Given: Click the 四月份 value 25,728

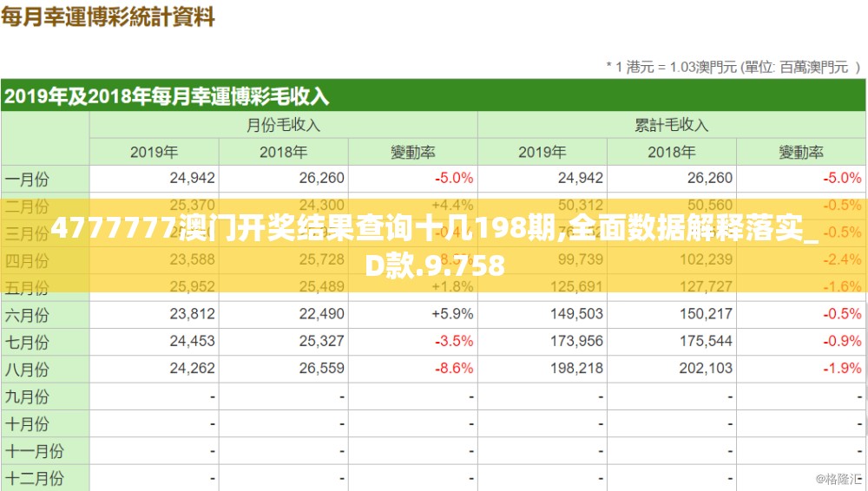Looking at the screenshot, I should (322, 259).
